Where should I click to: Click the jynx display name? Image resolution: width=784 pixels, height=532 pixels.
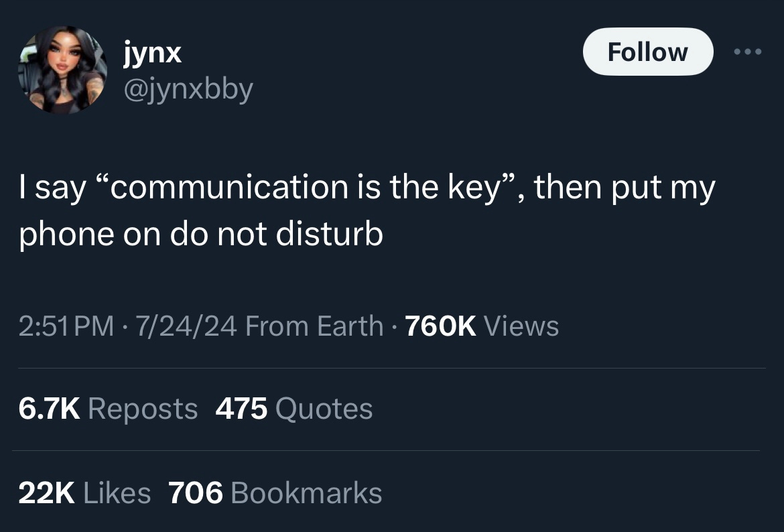point(153,52)
